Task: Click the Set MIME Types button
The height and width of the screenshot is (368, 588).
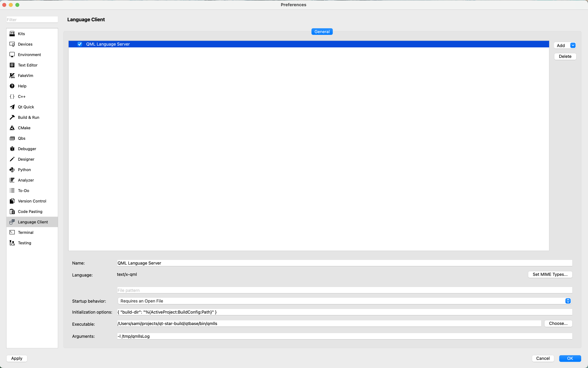Action: pyautogui.click(x=550, y=274)
